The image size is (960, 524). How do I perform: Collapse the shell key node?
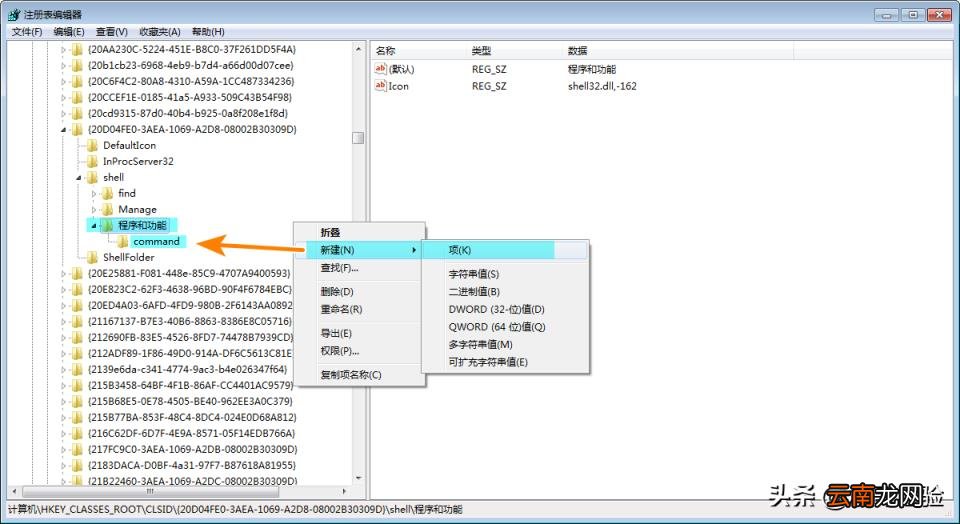[79, 178]
